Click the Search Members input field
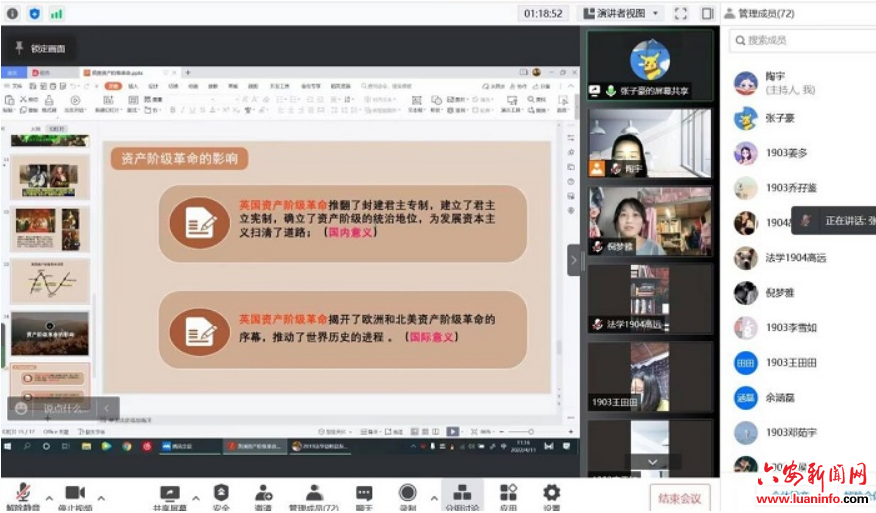This screenshot has width=876, height=513. tap(800, 40)
